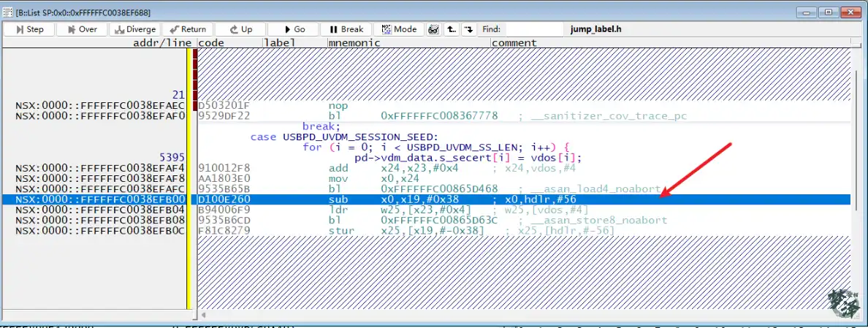The image size is (868, 328).
Task: Click the Step debugging button
Action: pyautogui.click(x=28, y=29)
